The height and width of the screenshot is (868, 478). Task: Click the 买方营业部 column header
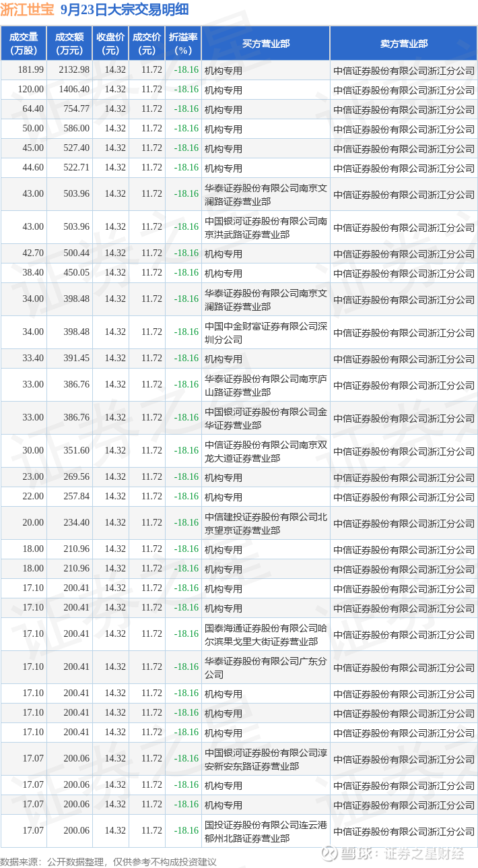point(266,44)
